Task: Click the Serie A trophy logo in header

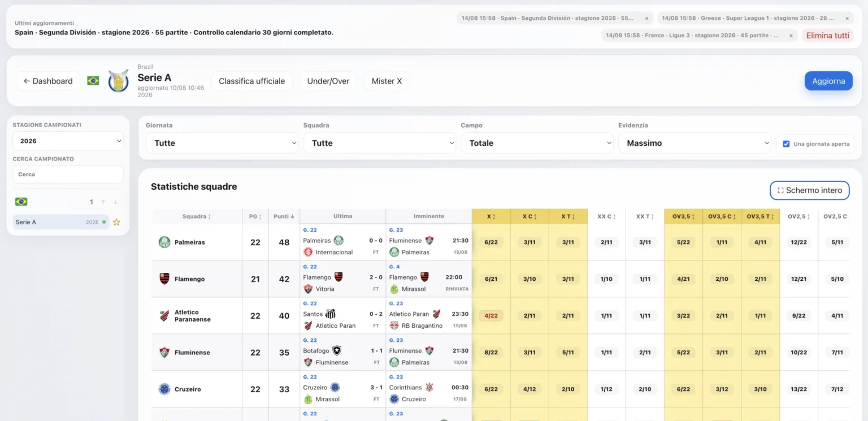Action: pyautogui.click(x=118, y=81)
